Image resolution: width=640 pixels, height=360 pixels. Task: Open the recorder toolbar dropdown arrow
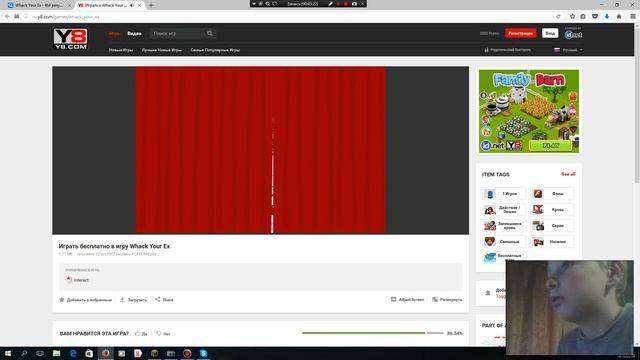(x=254, y=4)
